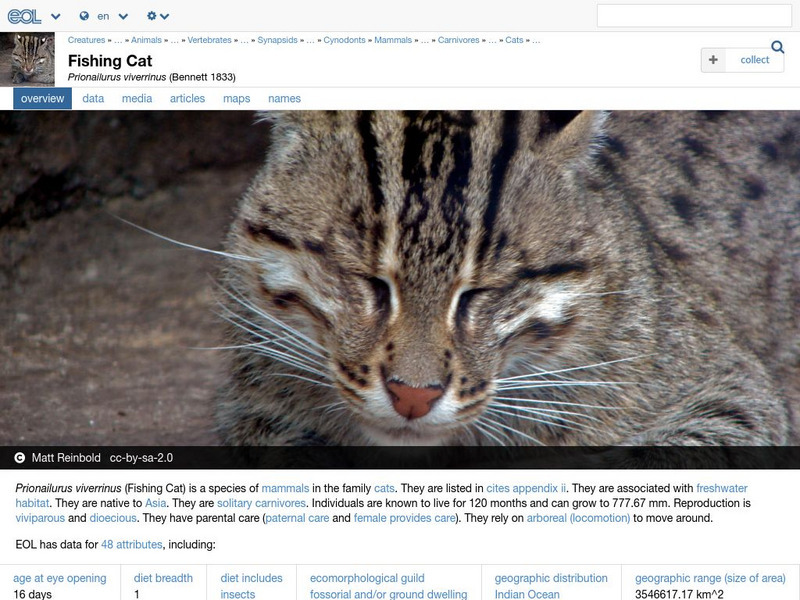800x600 pixels.
Task: Open the settings gear icon
Action: pos(152,16)
